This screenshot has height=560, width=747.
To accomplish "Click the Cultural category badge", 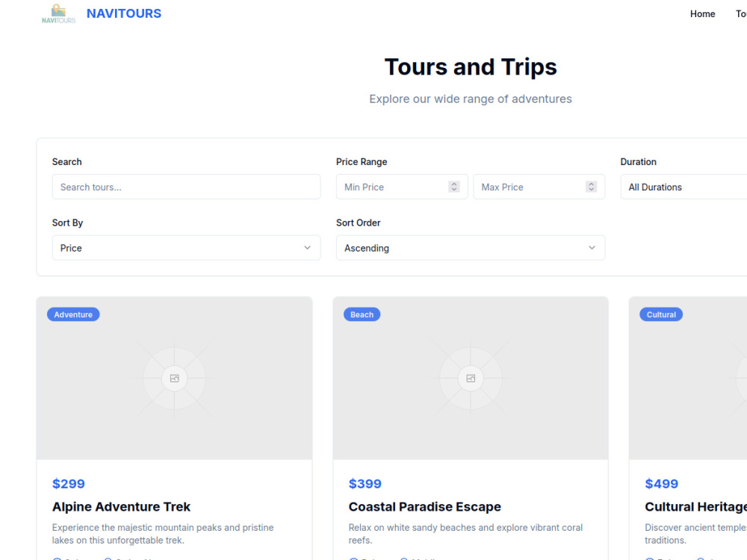I will coord(661,314).
